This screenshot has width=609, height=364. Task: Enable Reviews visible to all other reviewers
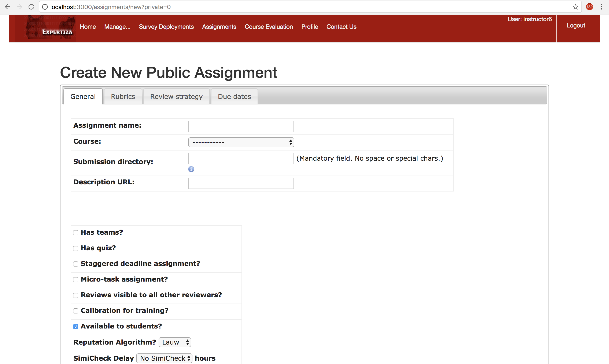(x=75, y=295)
